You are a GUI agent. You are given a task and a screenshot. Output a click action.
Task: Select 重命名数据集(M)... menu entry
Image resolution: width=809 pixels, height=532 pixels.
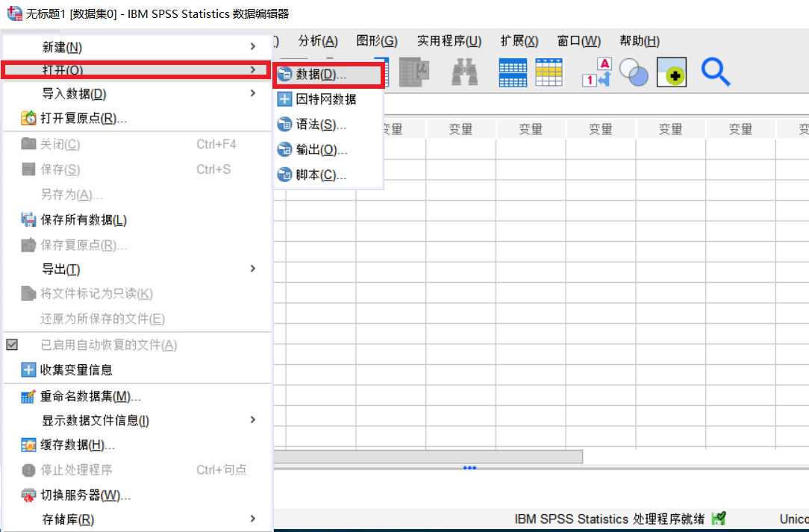[137, 396]
